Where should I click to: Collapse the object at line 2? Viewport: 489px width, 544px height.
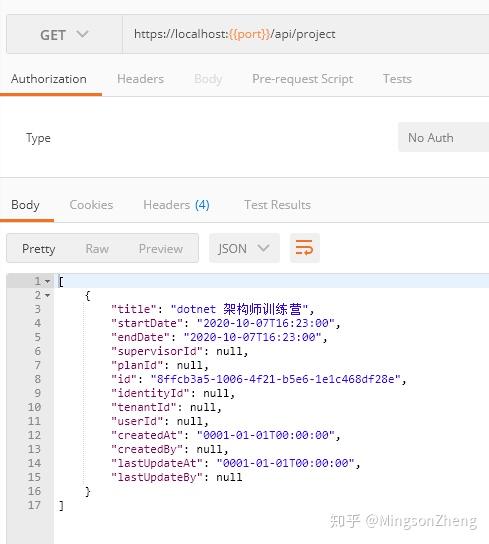(48, 295)
